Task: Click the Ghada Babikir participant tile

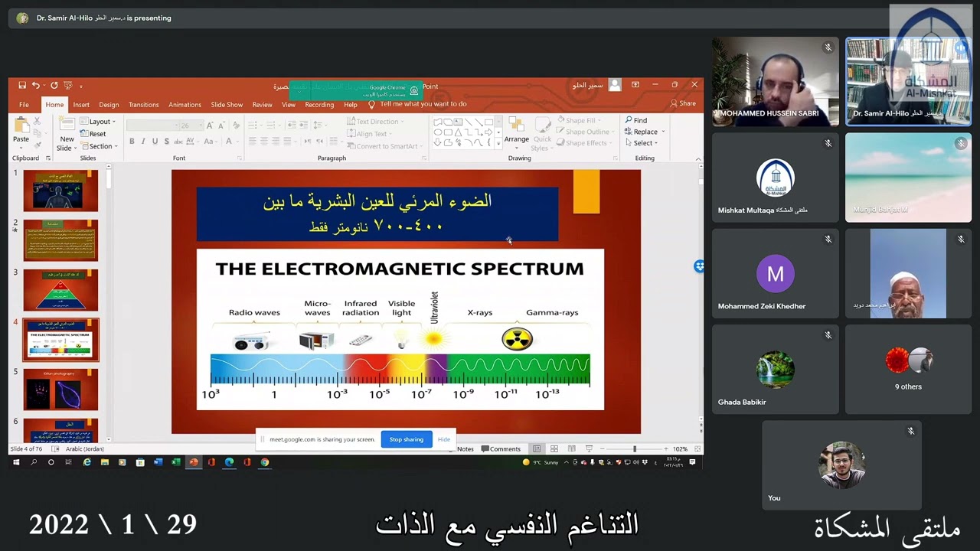Action: (775, 370)
